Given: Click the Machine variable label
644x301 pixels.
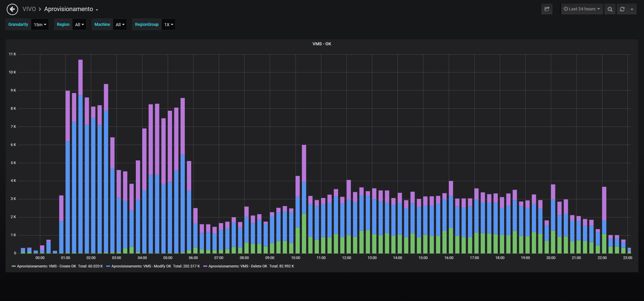Looking at the screenshot, I should tap(102, 24).
